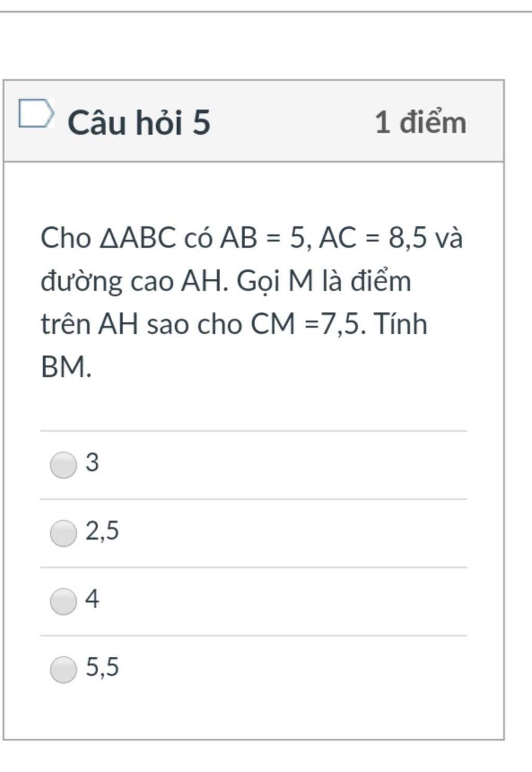Screen dimensions: 532x772
Task: Click the answer label text "2,5"
Action: 102,531
